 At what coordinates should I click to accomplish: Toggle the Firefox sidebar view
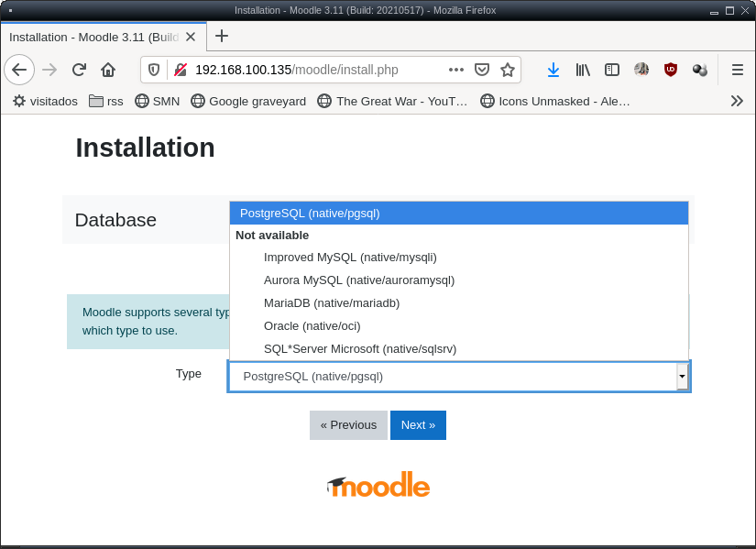(x=612, y=70)
